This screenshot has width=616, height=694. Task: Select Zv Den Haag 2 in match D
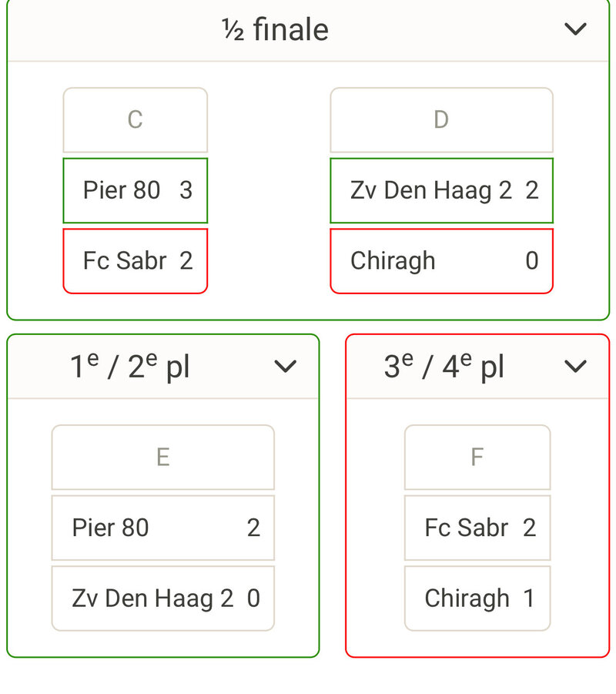[430, 190]
